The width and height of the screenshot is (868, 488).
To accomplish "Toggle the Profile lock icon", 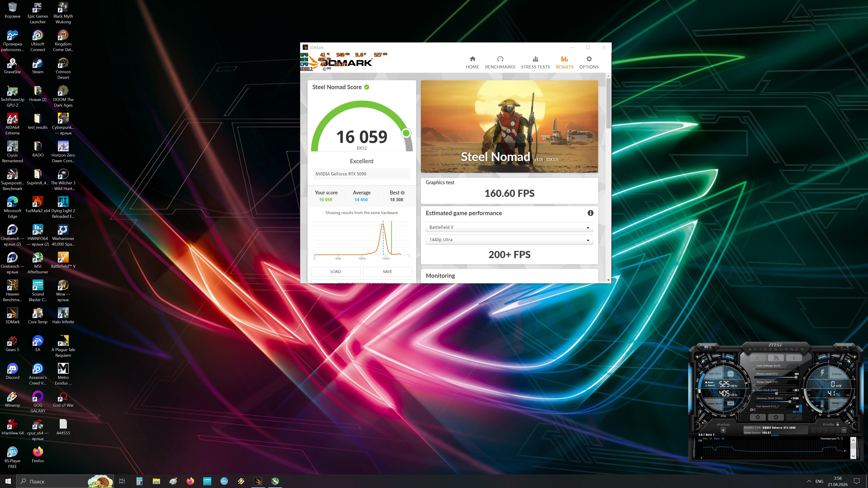I will (838, 424).
